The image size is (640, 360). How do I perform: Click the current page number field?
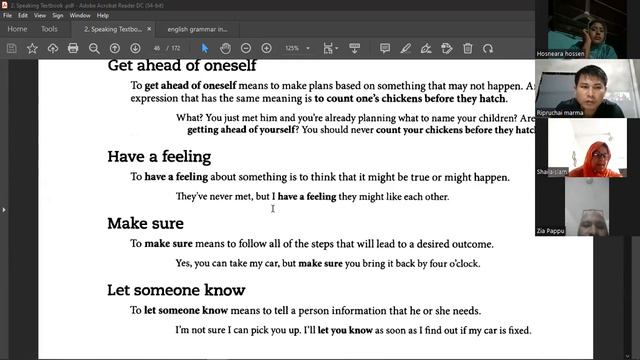coord(157,48)
